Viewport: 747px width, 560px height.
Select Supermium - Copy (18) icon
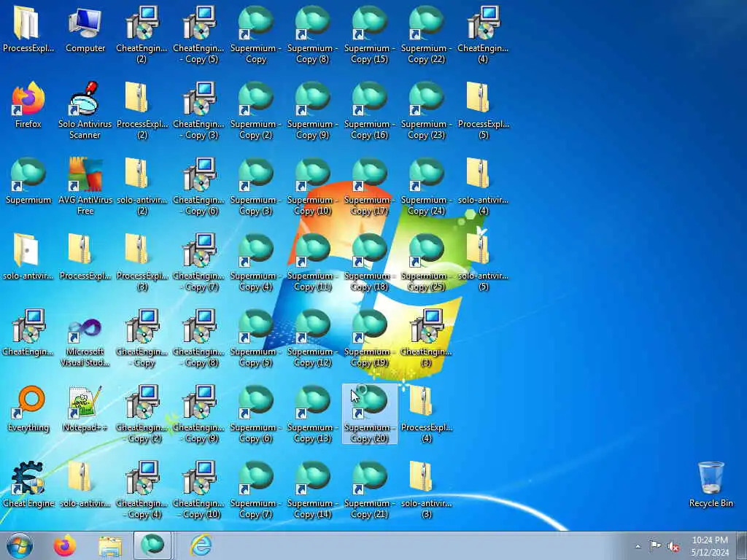pyautogui.click(x=370, y=262)
